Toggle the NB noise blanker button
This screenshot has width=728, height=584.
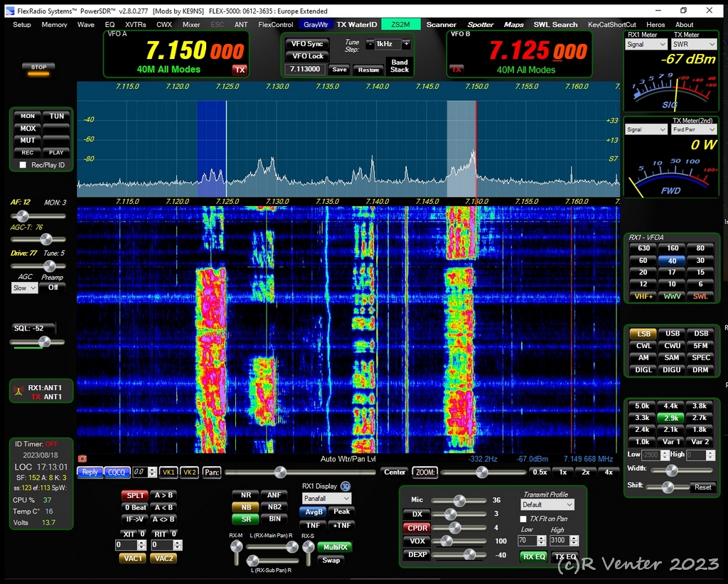pyautogui.click(x=245, y=507)
